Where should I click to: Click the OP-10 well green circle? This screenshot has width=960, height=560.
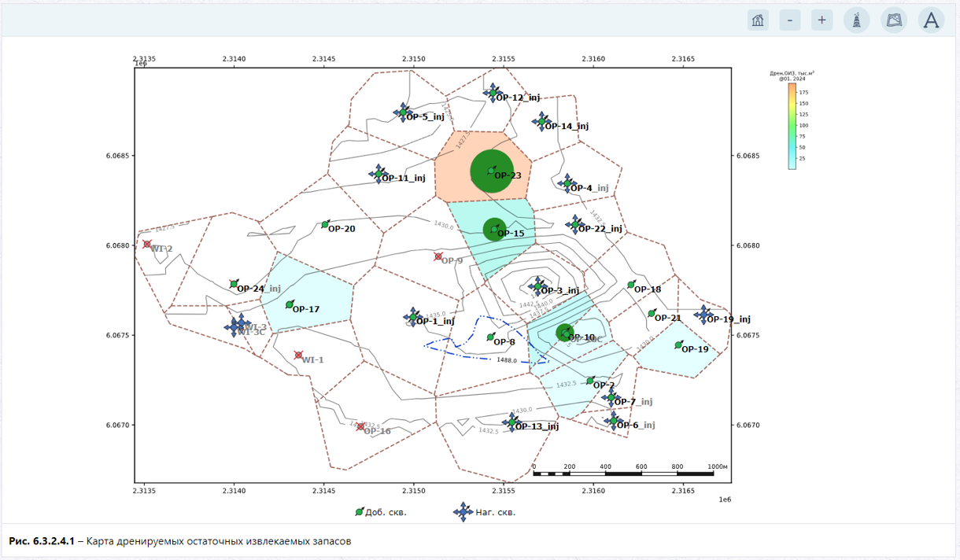point(565,333)
